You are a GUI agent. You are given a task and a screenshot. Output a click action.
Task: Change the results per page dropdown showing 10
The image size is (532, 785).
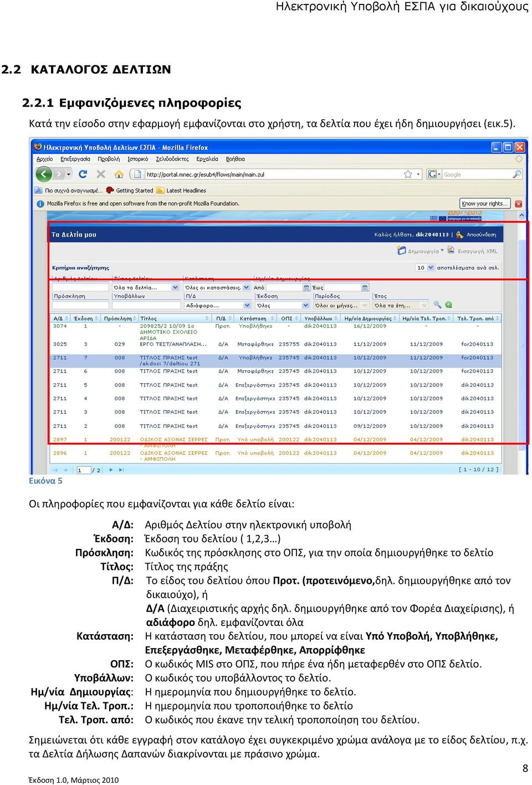[x=425, y=267]
